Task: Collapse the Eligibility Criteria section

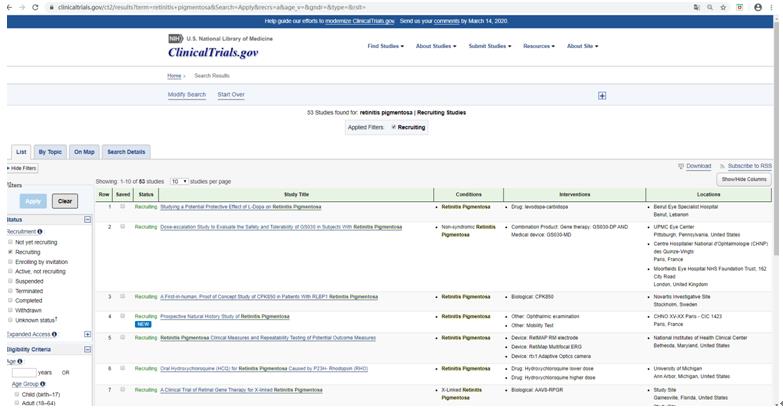Action: (87, 349)
